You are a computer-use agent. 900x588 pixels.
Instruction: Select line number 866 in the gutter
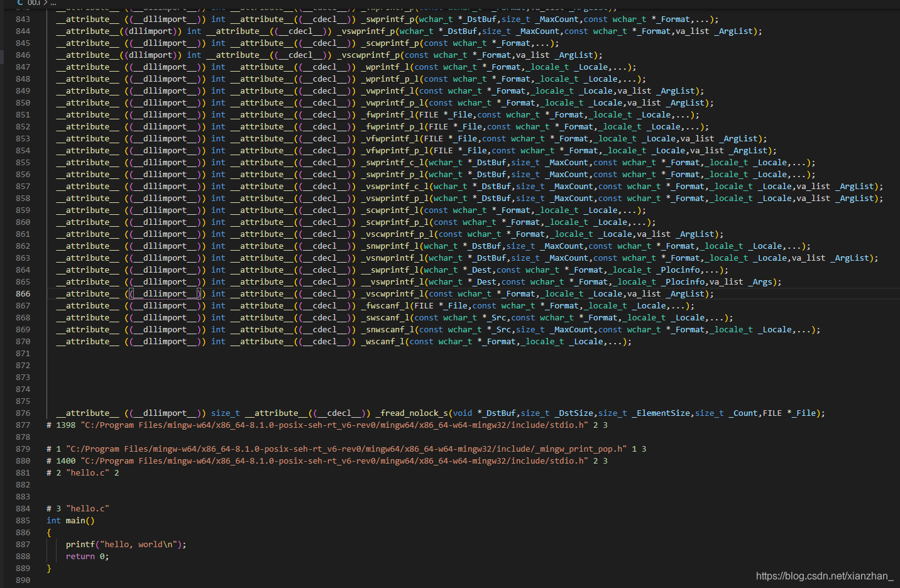[x=23, y=294]
